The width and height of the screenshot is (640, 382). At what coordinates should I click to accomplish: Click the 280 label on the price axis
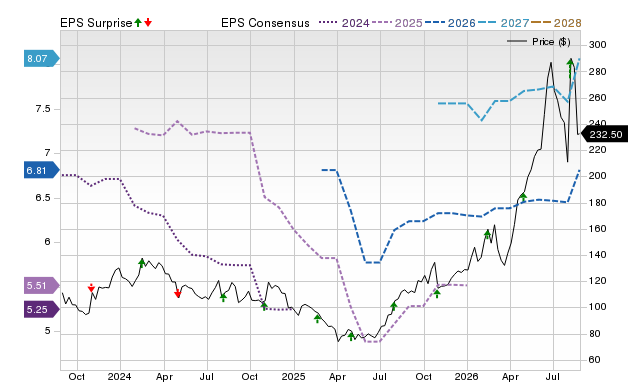598,72
